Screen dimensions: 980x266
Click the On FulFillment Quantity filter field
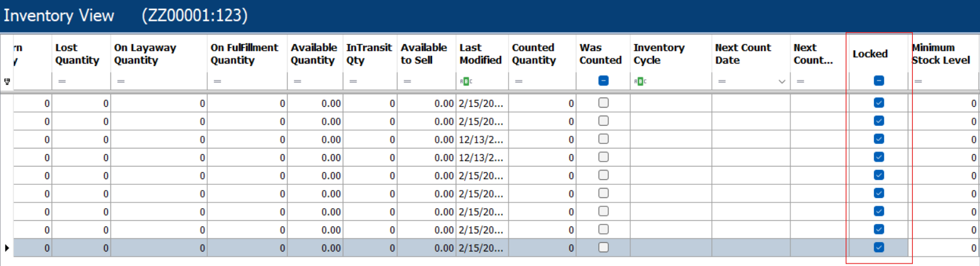[247, 81]
